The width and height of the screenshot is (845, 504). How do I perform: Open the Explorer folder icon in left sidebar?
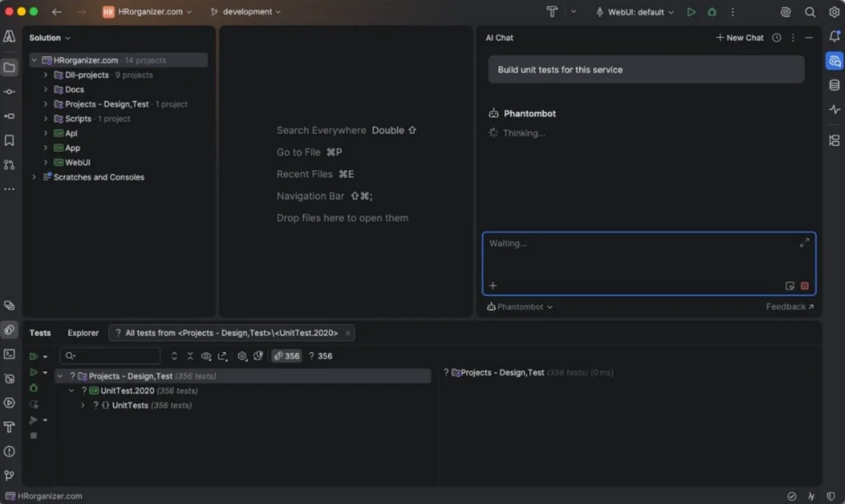9,67
